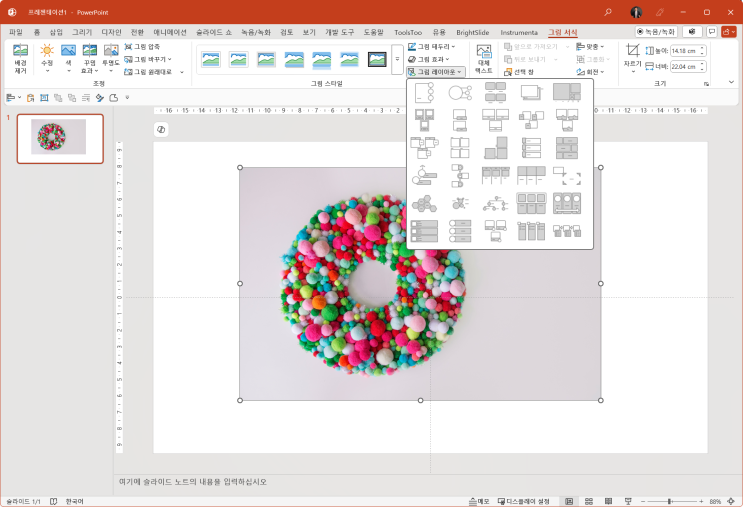Choose the snapshot picture list layout with stacked frames

(531, 92)
